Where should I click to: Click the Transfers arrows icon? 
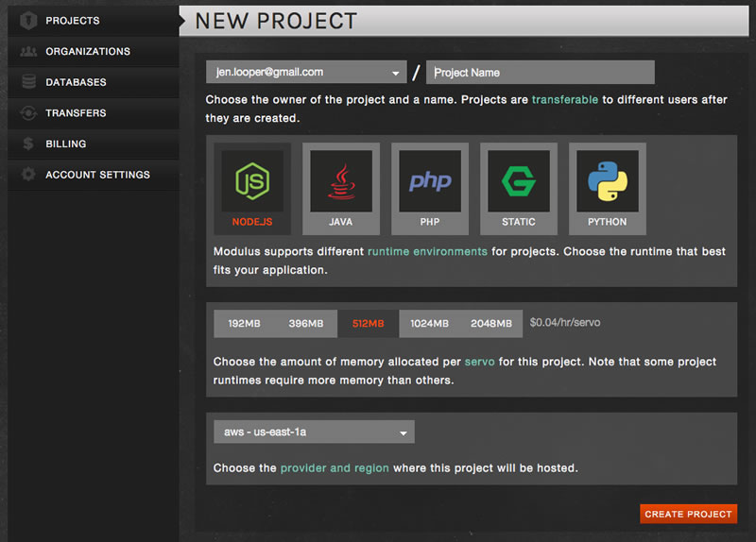pyautogui.click(x=28, y=113)
